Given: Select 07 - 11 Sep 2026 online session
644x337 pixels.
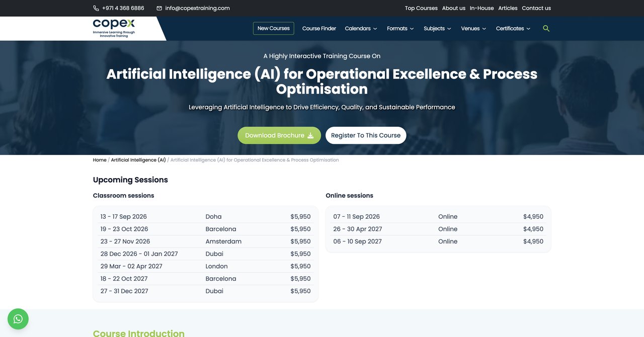Looking at the screenshot, I should click(x=438, y=217).
